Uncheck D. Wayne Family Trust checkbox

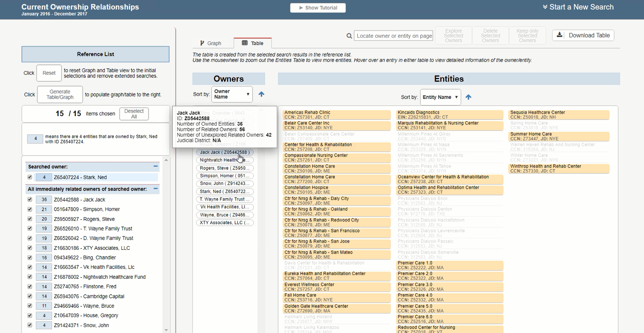(30, 238)
